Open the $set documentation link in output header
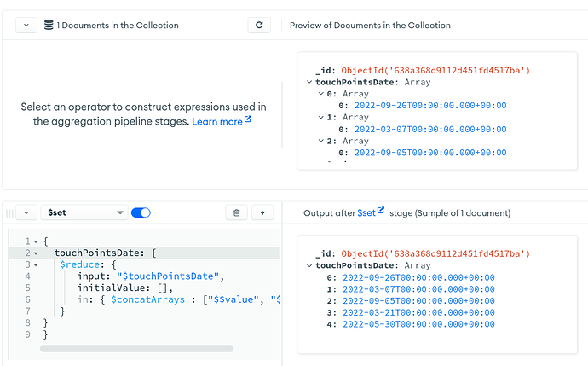Image resolution: width=588 pixels, height=366 pixels. [x=366, y=212]
